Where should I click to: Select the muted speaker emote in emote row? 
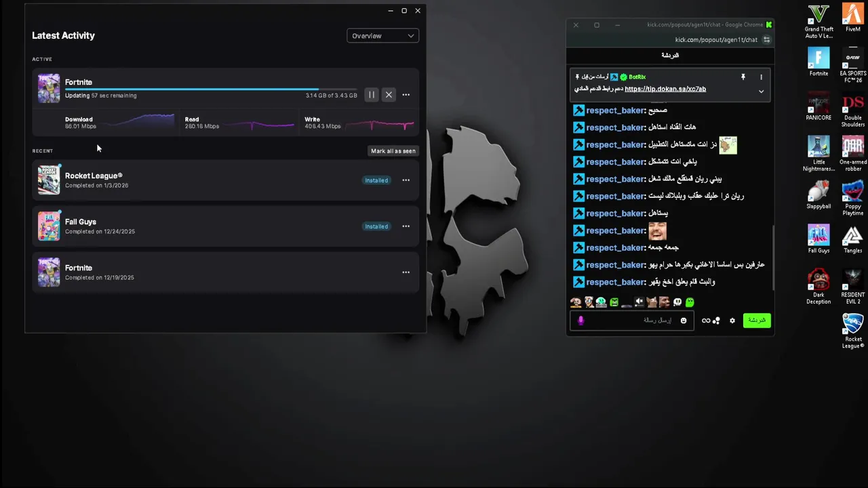pyautogui.click(x=639, y=302)
